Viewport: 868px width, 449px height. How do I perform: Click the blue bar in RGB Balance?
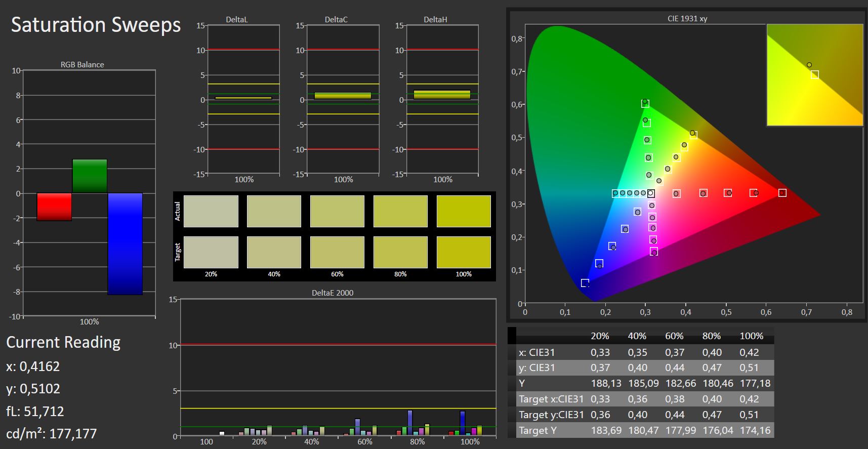(x=125, y=243)
